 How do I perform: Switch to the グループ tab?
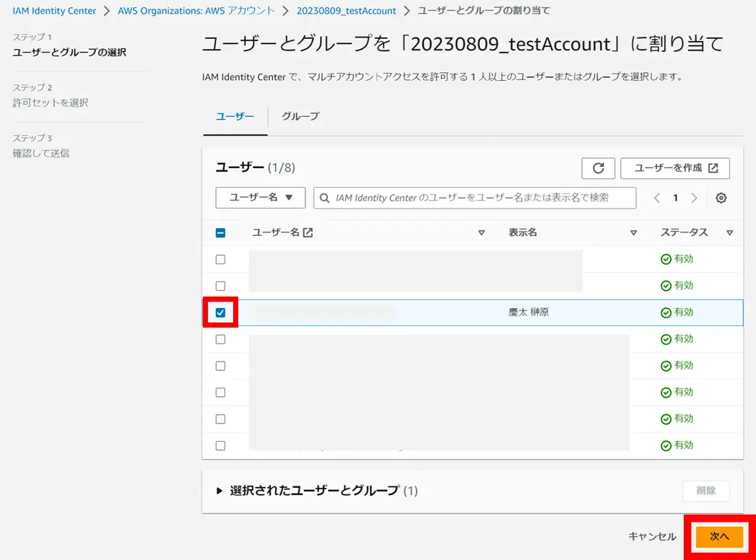pyautogui.click(x=300, y=116)
